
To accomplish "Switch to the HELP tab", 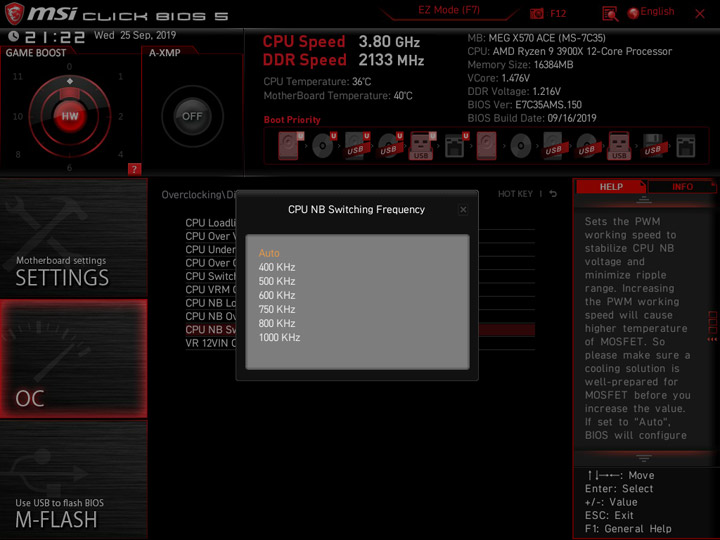I will click(x=611, y=187).
